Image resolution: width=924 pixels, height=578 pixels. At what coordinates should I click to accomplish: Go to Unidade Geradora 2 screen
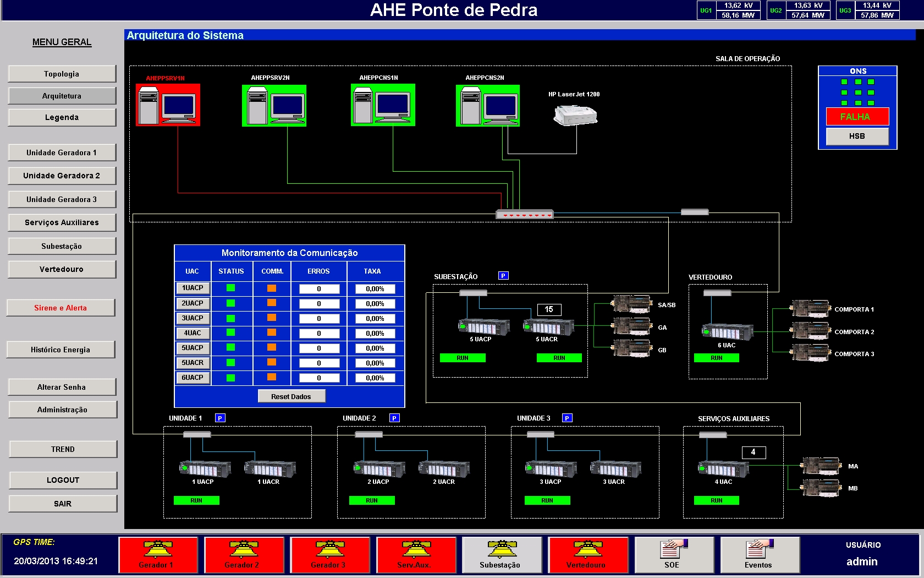(62, 176)
